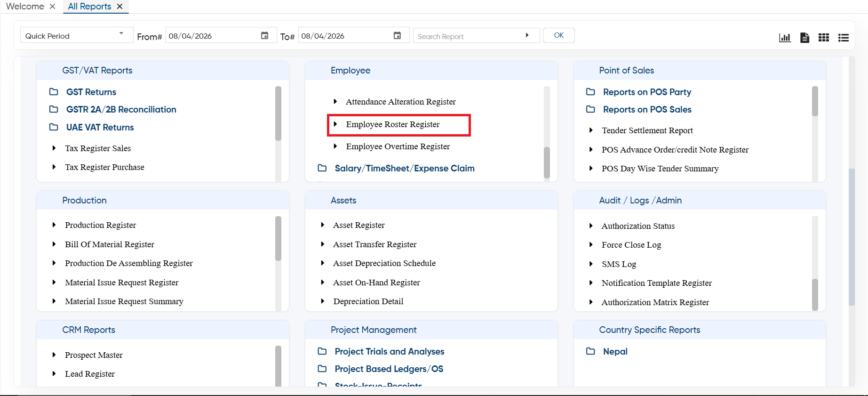The width and height of the screenshot is (868, 396).
Task: Click the OK button
Action: [559, 35]
